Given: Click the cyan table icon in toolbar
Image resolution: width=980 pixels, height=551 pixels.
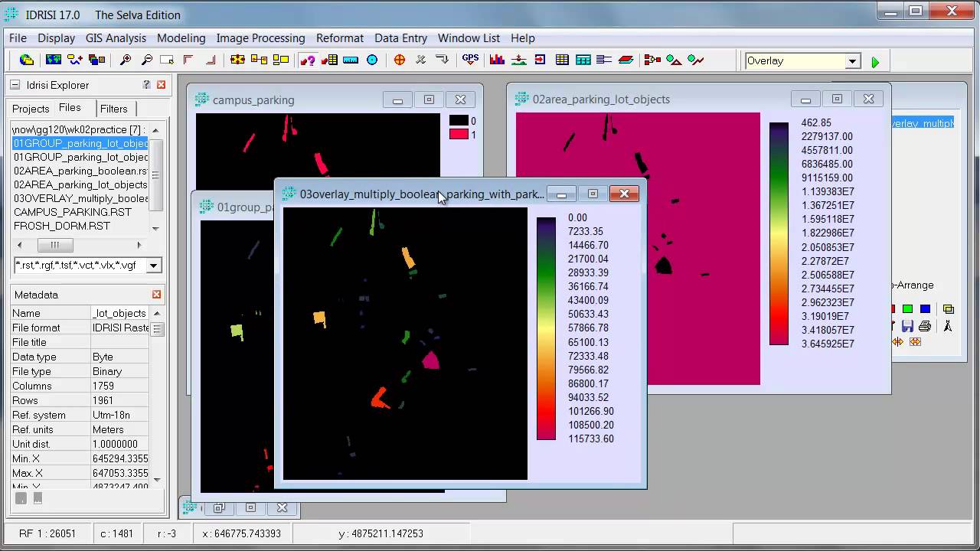Looking at the screenshot, I should coord(583,60).
